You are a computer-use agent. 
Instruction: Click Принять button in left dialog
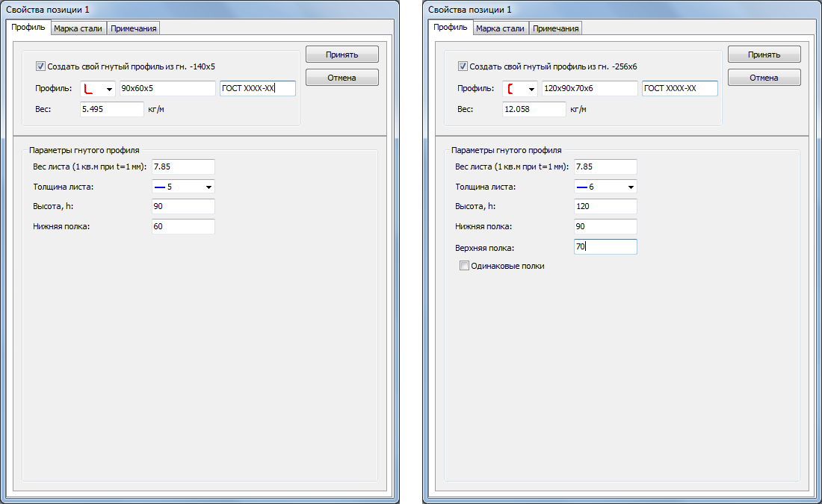pos(342,55)
